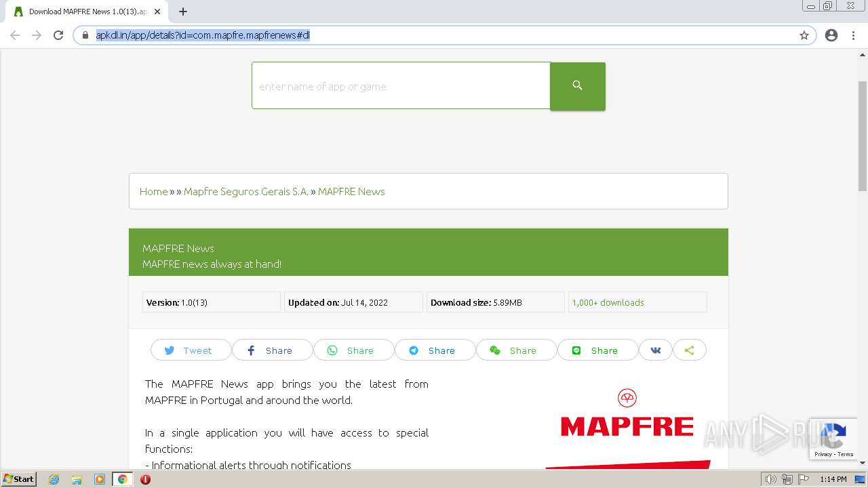
Task: Click the green search magnifier button
Action: 577,86
